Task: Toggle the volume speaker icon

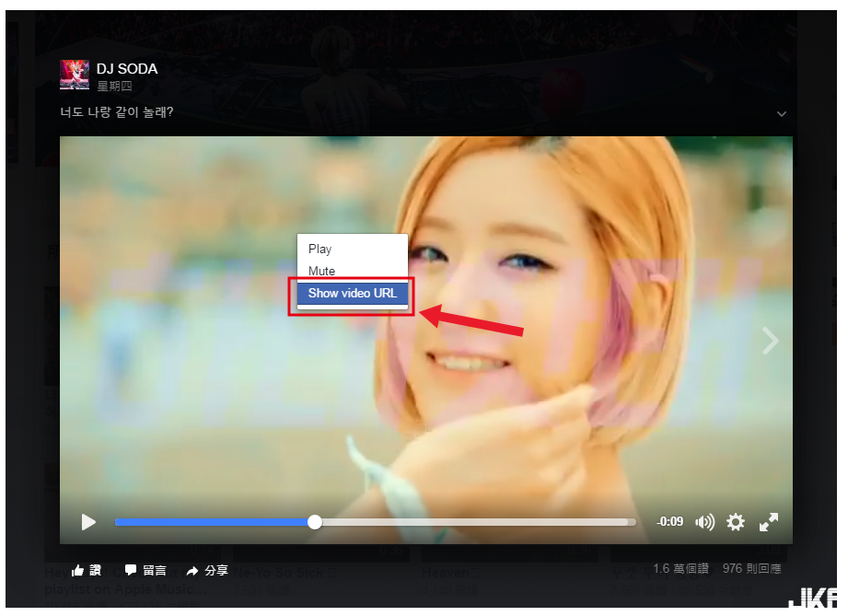Action: coord(704,522)
